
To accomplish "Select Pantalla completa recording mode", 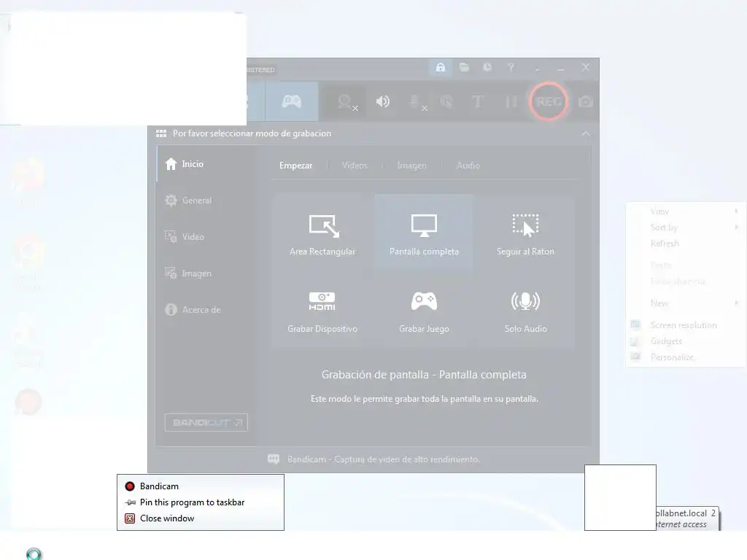I will (424, 233).
